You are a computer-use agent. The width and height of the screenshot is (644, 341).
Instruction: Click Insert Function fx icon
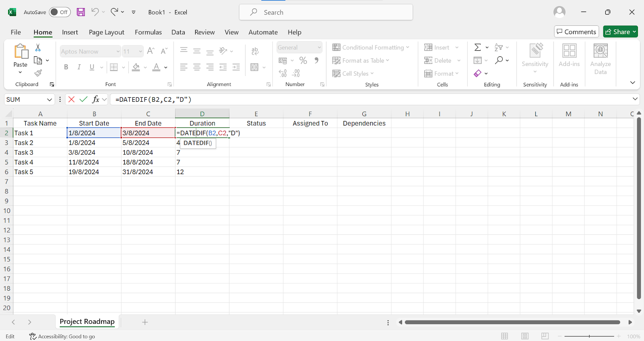tap(96, 99)
